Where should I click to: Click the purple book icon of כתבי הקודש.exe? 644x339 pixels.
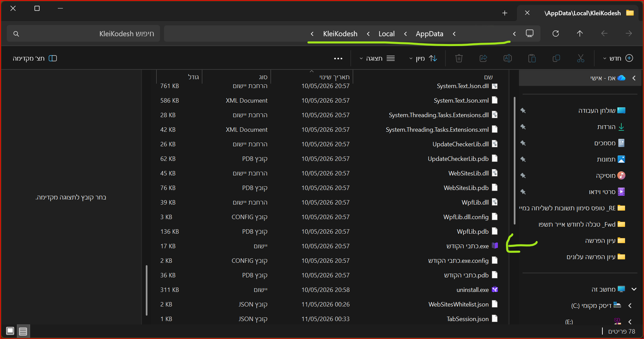click(x=495, y=246)
